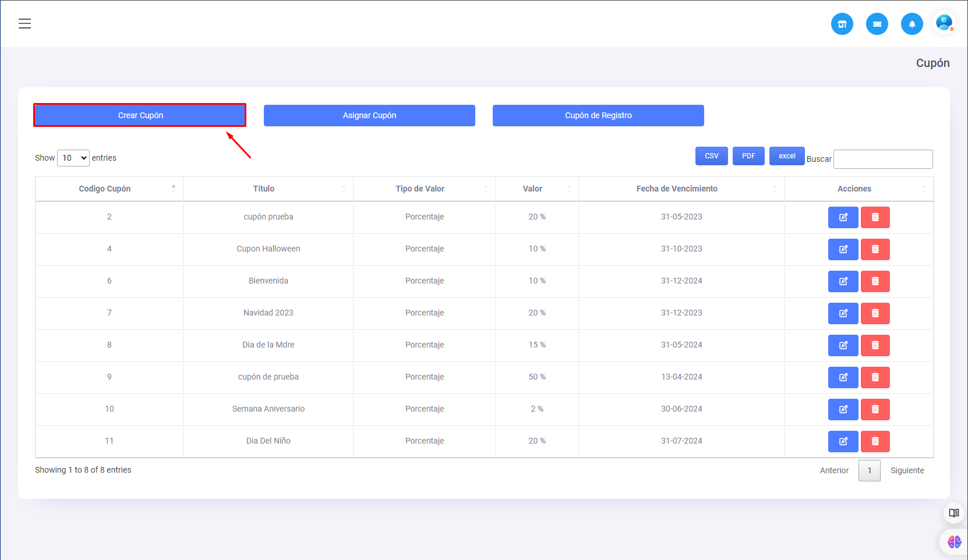Delete the Dia Del Niño coupon
Viewport: 968px width, 560px height.
point(875,441)
